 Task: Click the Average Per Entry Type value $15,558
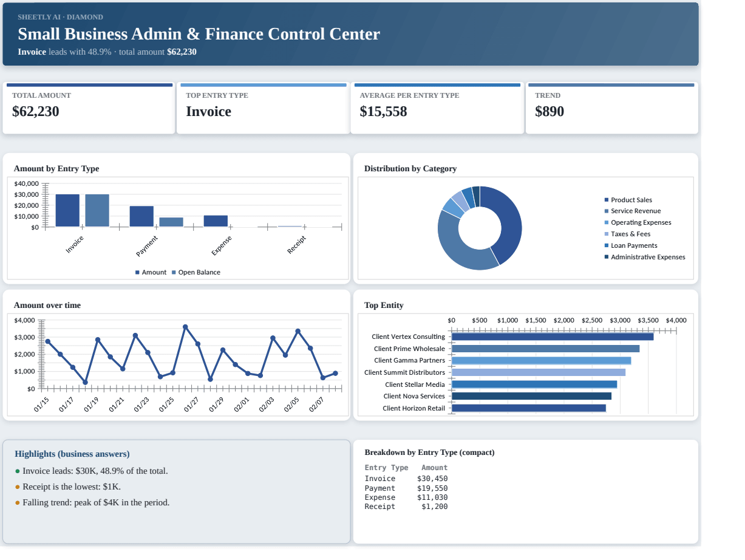pos(383,112)
